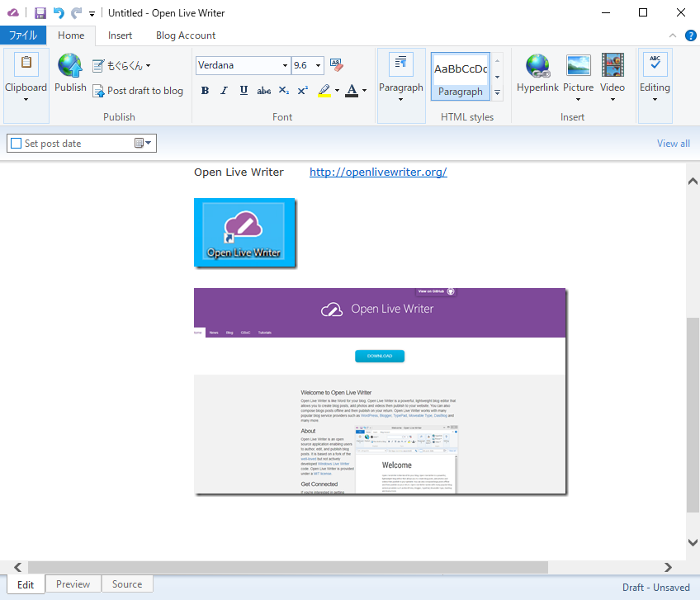Switch to the Edit view tab

pos(26,585)
